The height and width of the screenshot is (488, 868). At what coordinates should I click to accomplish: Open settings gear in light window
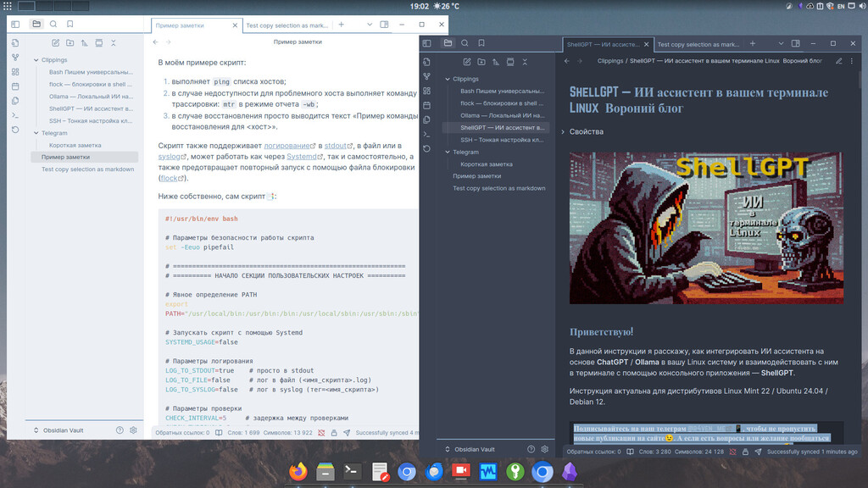click(x=133, y=430)
